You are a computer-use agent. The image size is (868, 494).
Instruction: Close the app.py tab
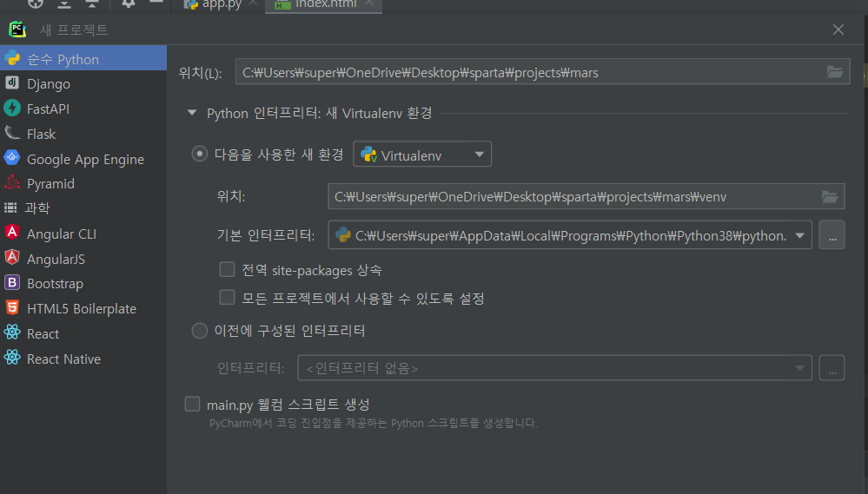tap(253, 3)
